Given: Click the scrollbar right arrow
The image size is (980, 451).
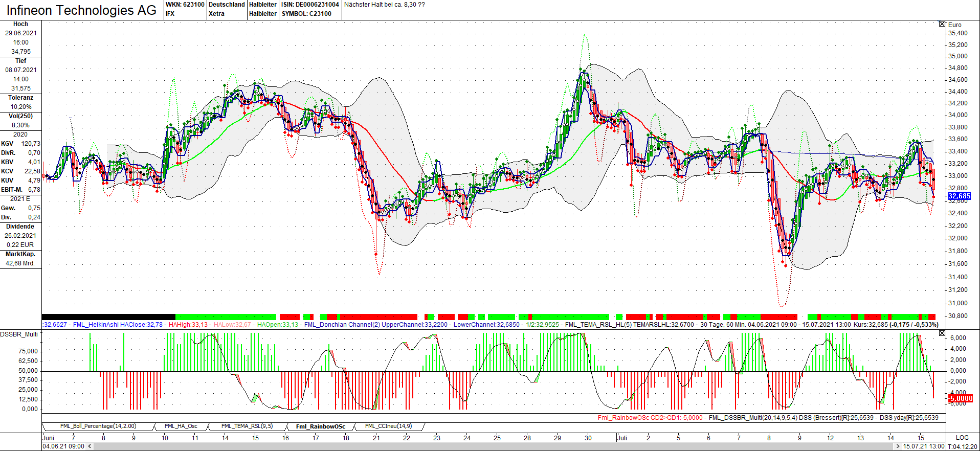Looking at the screenshot, I should pos(898,446).
